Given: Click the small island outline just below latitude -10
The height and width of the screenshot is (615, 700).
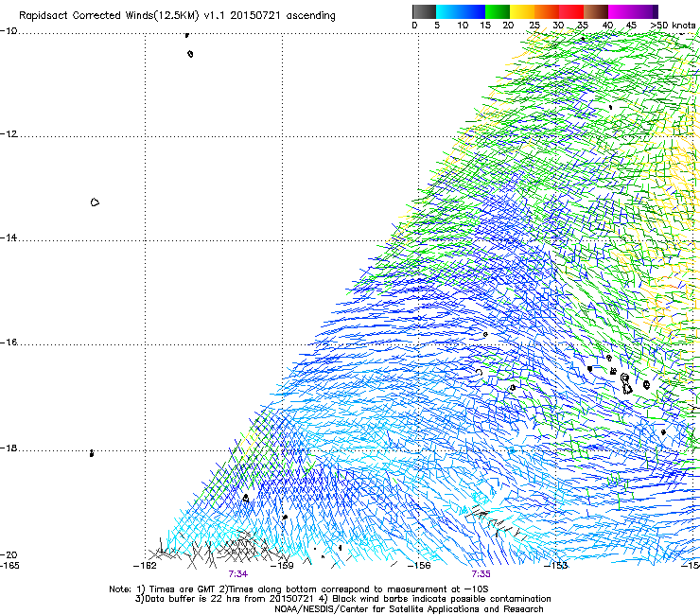Looking at the screenshot, I should [x=190, y=54].
